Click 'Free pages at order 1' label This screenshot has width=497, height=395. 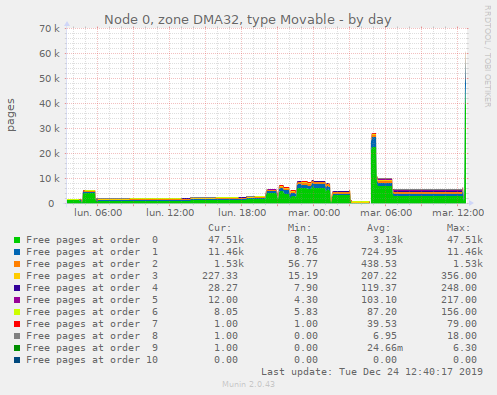coord(92,252)
